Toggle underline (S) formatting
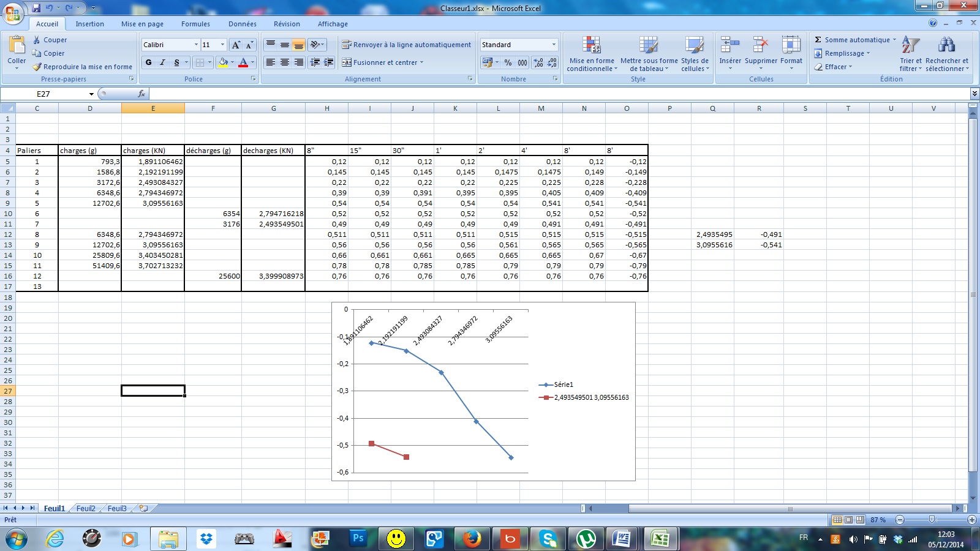The image size is (980, 551). point(176,62)
